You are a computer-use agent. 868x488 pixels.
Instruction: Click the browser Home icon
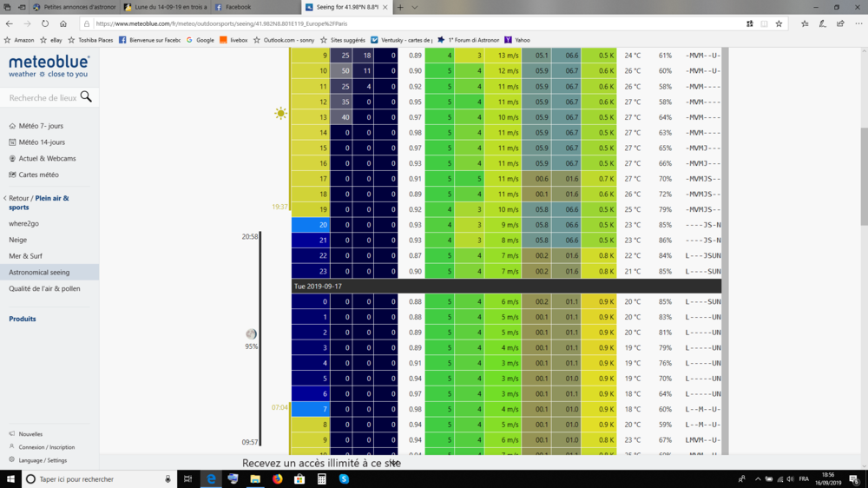[x=63, y=23]
